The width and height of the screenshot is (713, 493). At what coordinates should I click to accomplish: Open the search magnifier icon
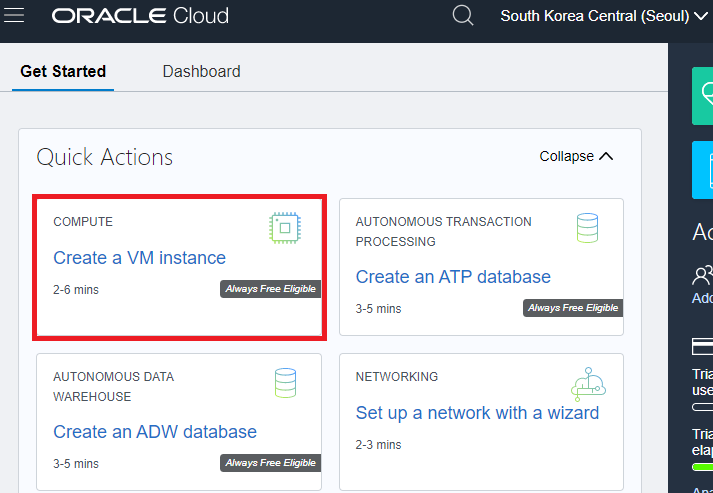[x=463, y=15]
